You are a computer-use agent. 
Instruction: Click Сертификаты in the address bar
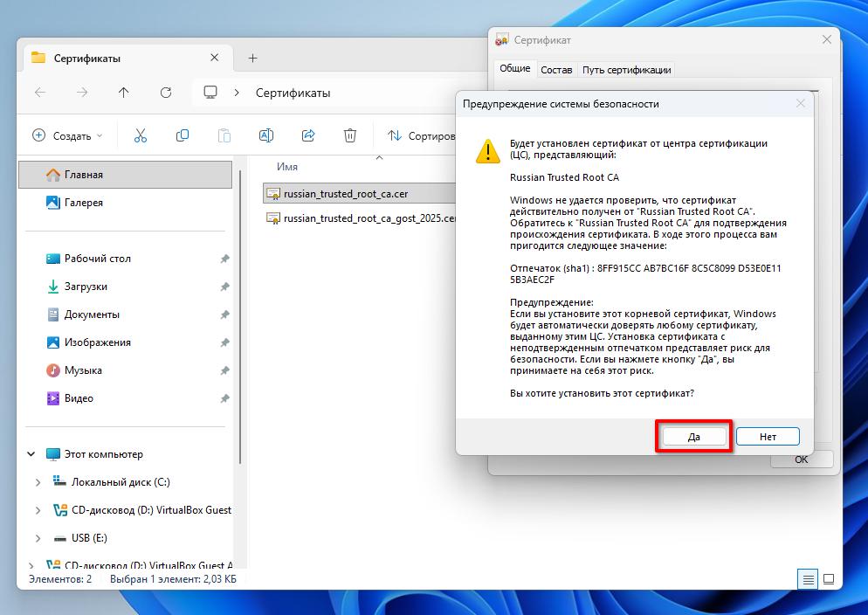click(x=293, y=93)
